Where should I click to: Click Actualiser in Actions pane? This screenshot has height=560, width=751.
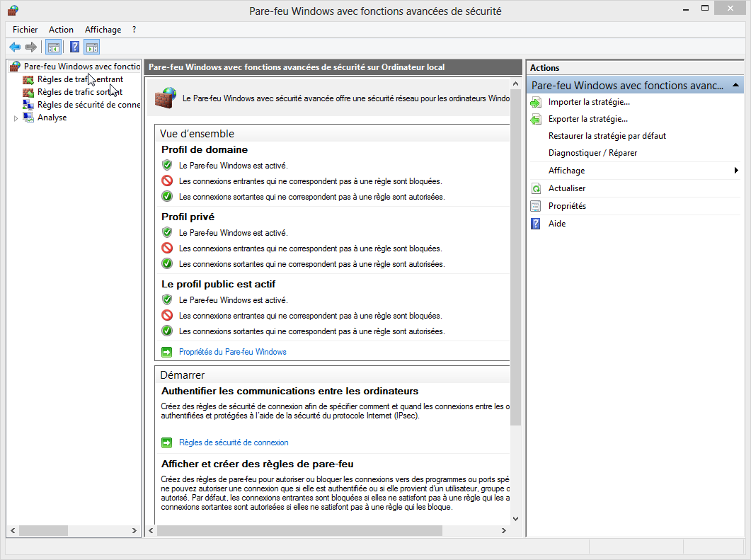pyautogui.click(x=566, y=188)
